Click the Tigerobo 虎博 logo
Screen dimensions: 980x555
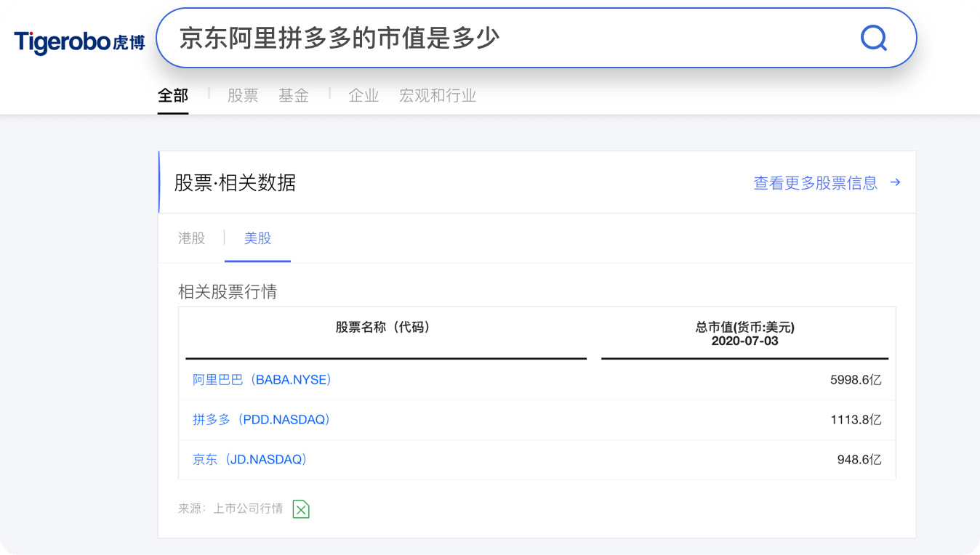[x=79, y=42]
